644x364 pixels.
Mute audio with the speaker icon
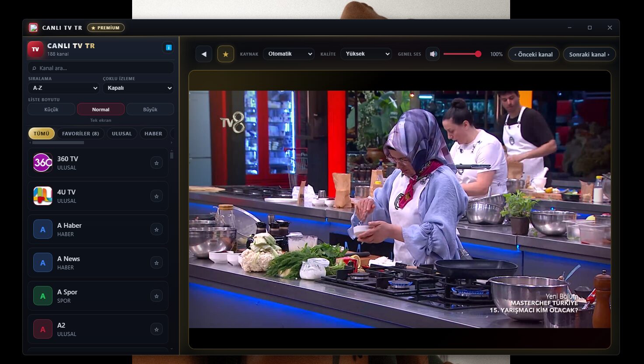433,54
